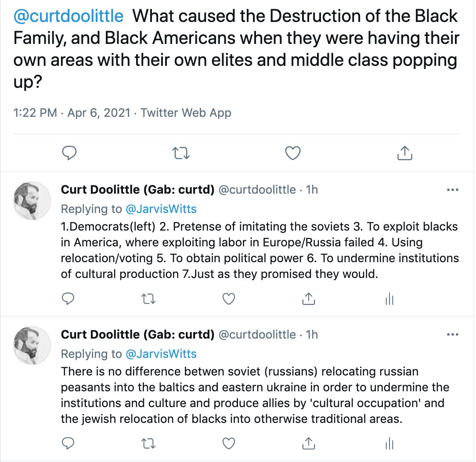This screenshot has width=476, height=462.
Task: Share the main tweet
Action: pos(404,153)
